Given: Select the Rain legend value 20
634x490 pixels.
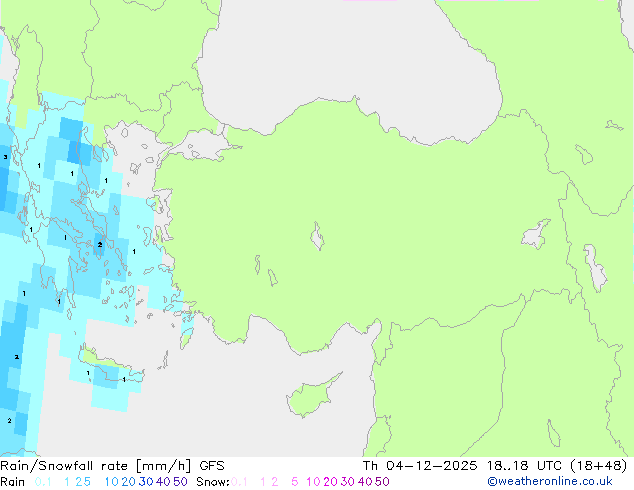Looking at the screenshot, I should point(128,482).
